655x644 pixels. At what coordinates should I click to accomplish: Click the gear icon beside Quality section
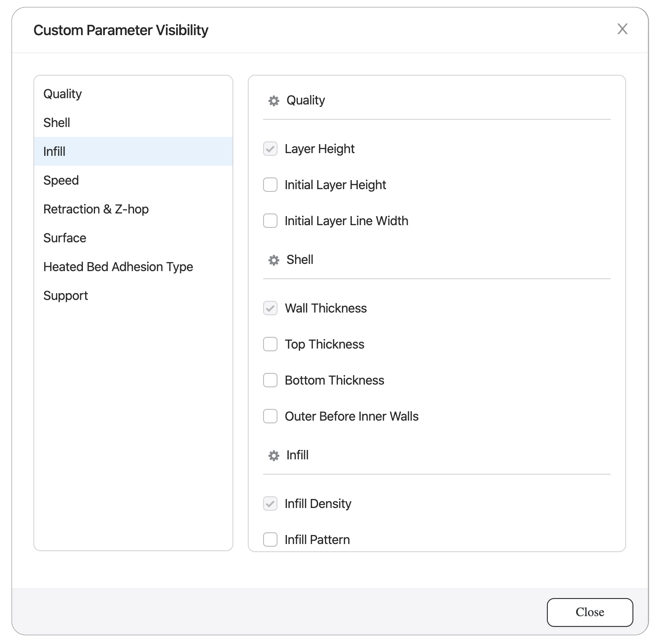click(x=273, y=100)
